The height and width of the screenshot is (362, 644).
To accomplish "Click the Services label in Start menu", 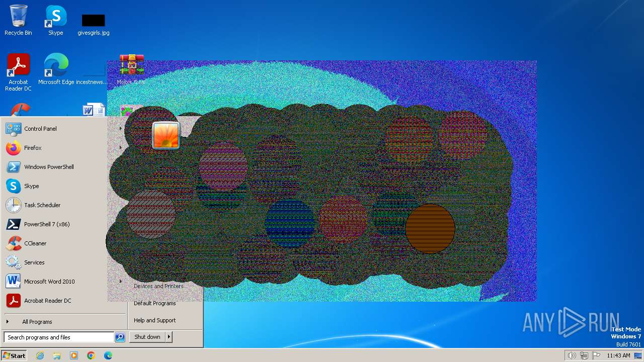I will 34,262.
